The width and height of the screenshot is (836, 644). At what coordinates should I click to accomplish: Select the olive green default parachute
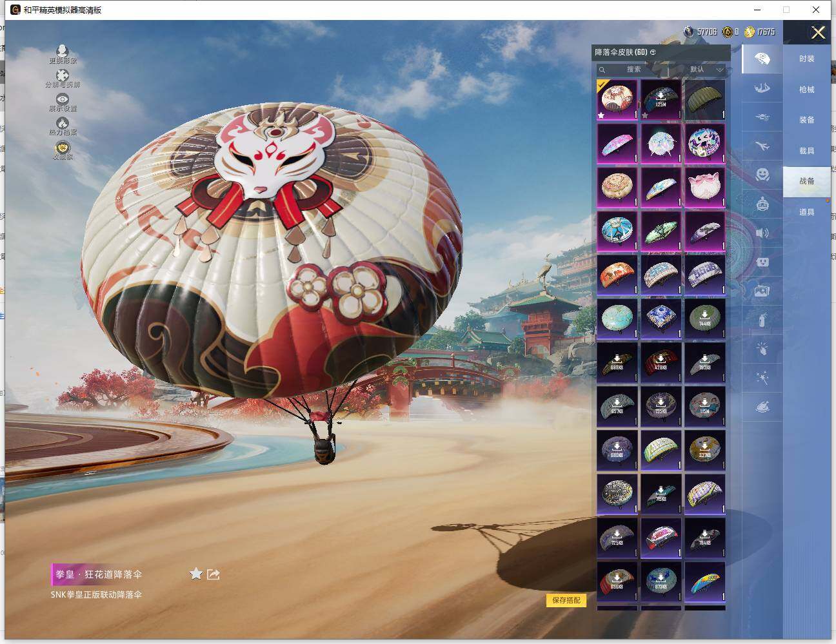[x=705, y=100]
